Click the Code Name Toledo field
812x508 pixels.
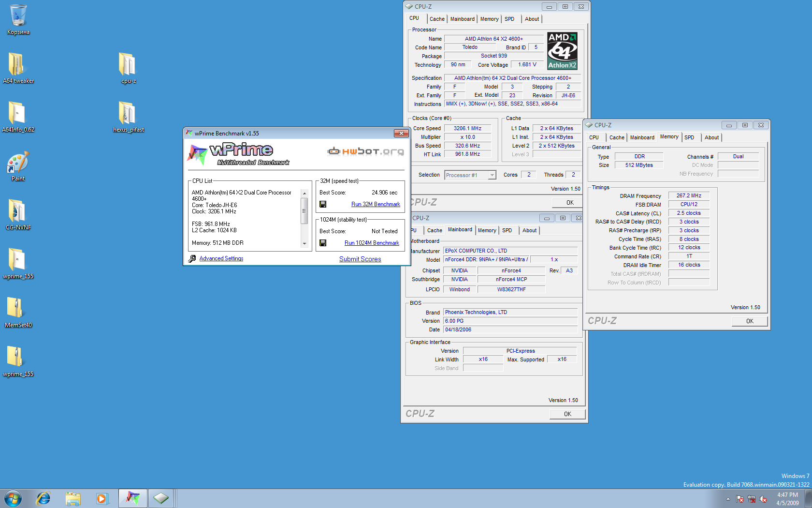click(470, 47)
